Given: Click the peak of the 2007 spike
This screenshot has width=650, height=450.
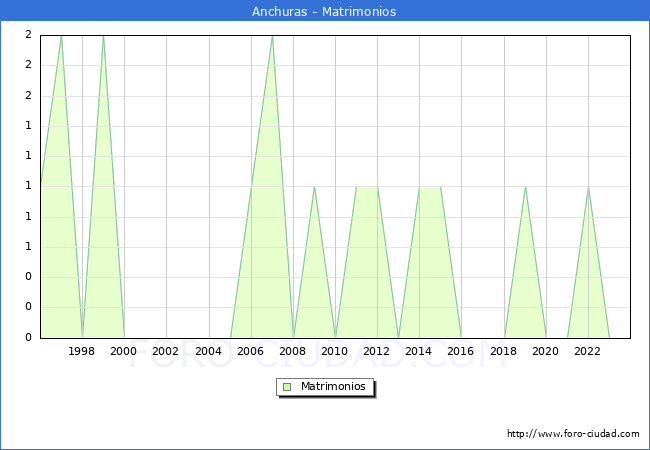Looking at the screenshot, I should tap(272, 36).
